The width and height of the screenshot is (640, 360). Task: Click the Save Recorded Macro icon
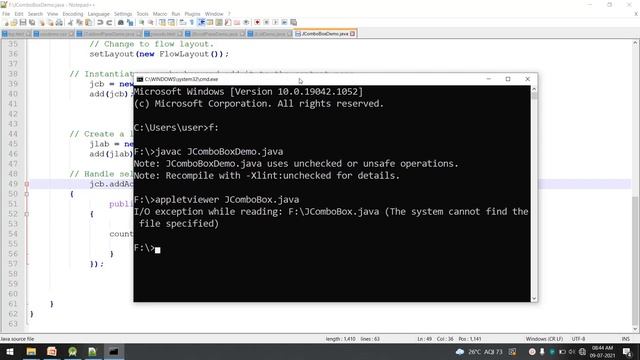tap(293, 22)
